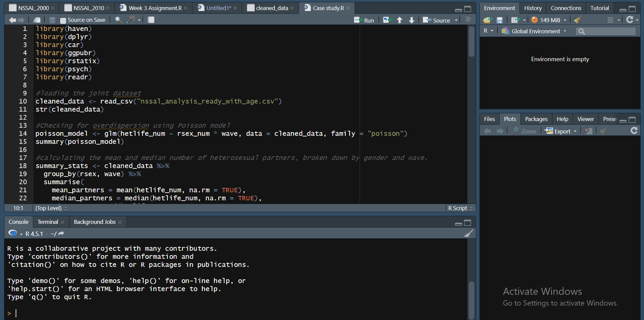Click console vertical scrollbar thumb
This screenshot has height=320, width=644.
click(471, 301)
